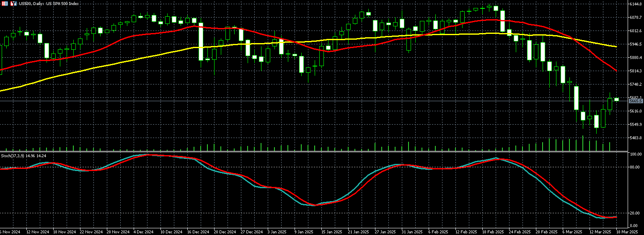The image size is (644, 235).
Task: Click the 18 Feb 2025 date label
Action: pos(493,232)
